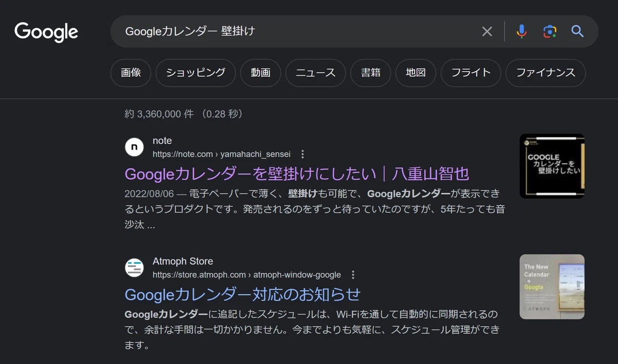Click the 2022/08/06 note result snippet
Viewport: 618px width, 364px height.
pos(314,210)
